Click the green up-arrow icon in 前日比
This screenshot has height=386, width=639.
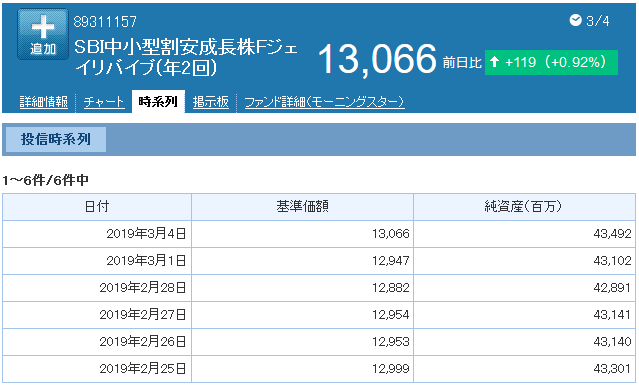point(494,62)
